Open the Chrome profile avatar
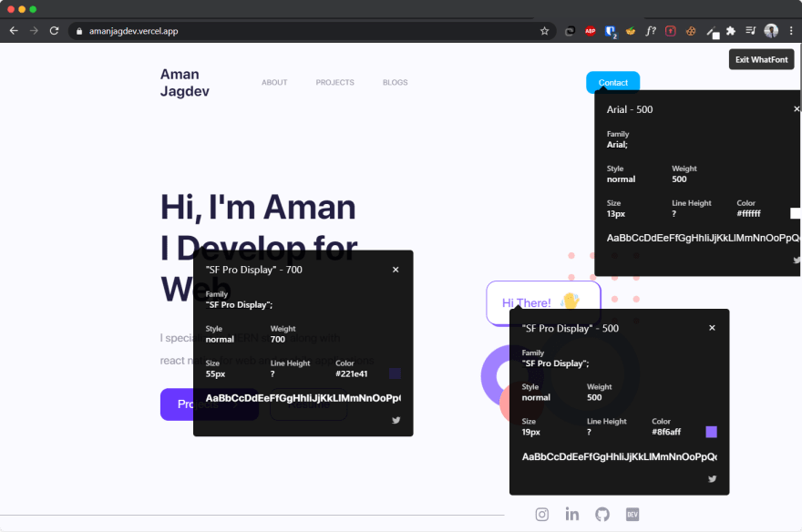 pyautogui.click(x=771, y=31)
